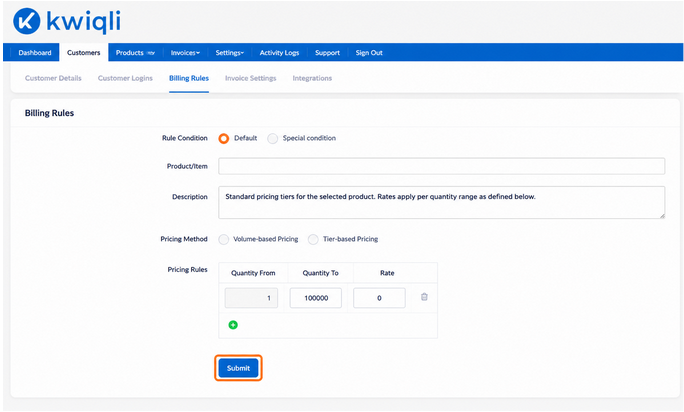Open the Integrations tab
The width and height of the screenshot is (684, 412).
tap(312, 78)
